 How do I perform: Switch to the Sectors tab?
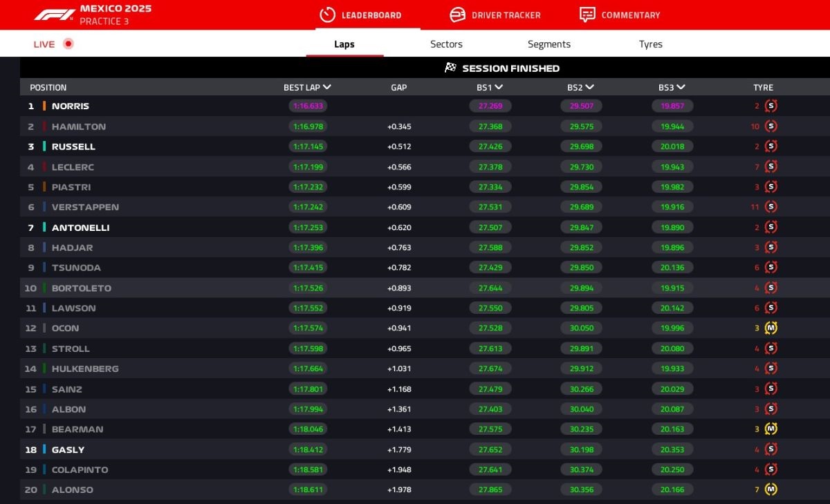pyautogui.click(x=446, y=44)
